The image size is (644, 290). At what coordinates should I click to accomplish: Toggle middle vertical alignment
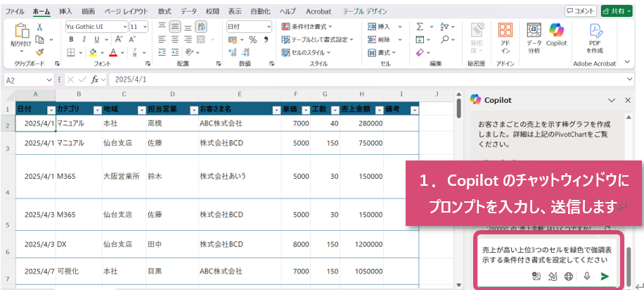point(175,27)
